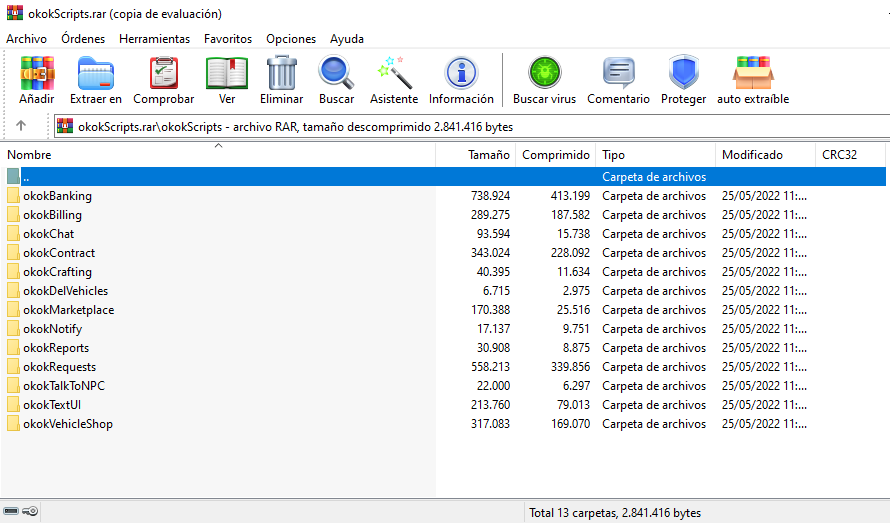The height and width of the screenshot is (523, 890).
Task: Click the size value 738.924
Action: [490, 196]
